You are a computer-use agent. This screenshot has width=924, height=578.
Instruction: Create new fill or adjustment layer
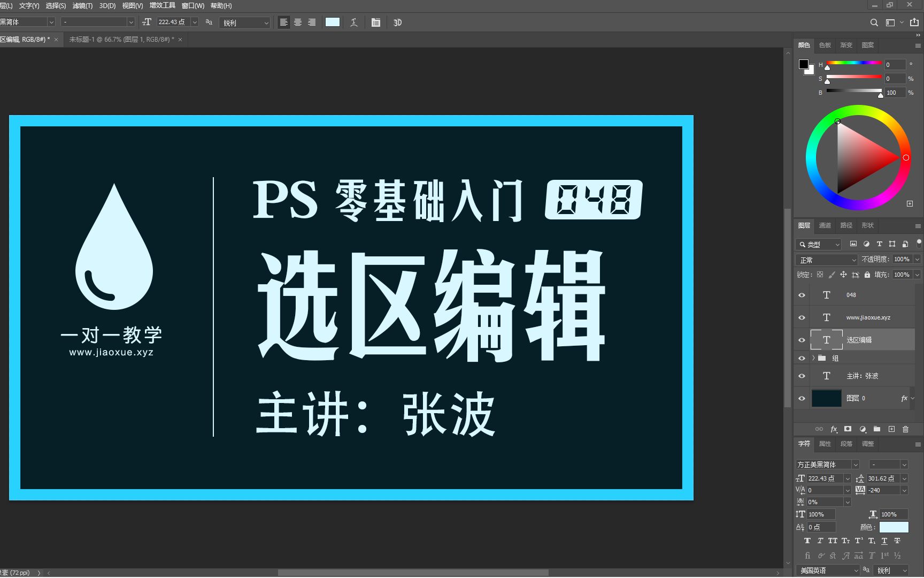[x=862, y=429]
